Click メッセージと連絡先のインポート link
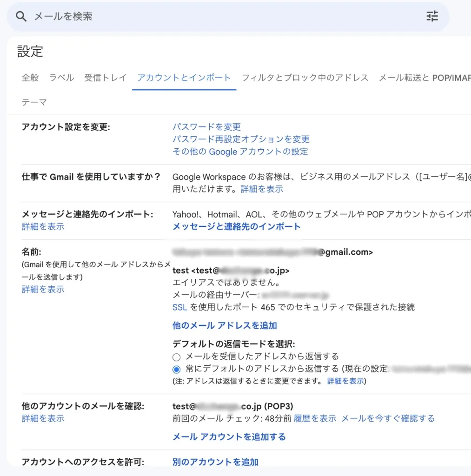 click(x=236, y=227)
